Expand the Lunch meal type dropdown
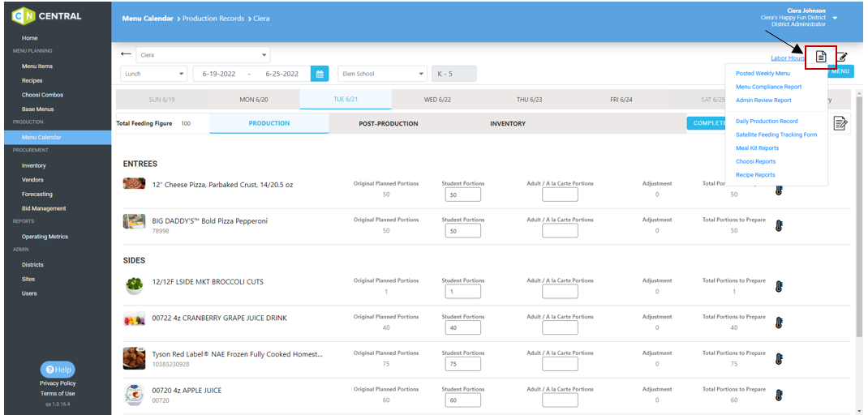Image resolution: width=868 pixels, height=419 pixels. click(154, 74)
